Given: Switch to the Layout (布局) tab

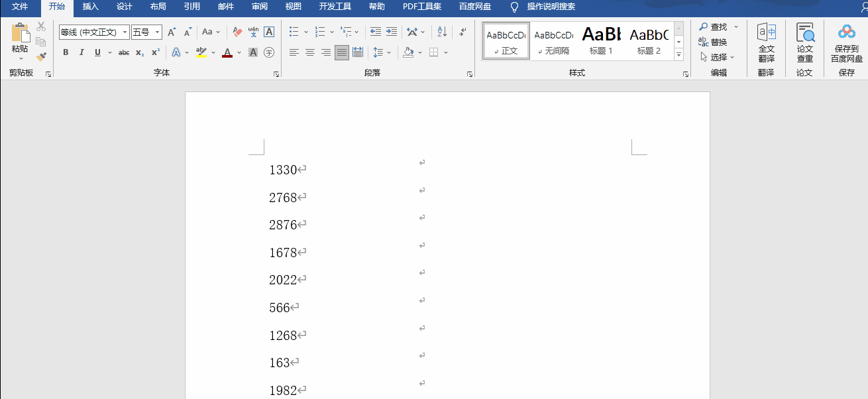Looking at the screenshot, I should [x=158, y=7].
